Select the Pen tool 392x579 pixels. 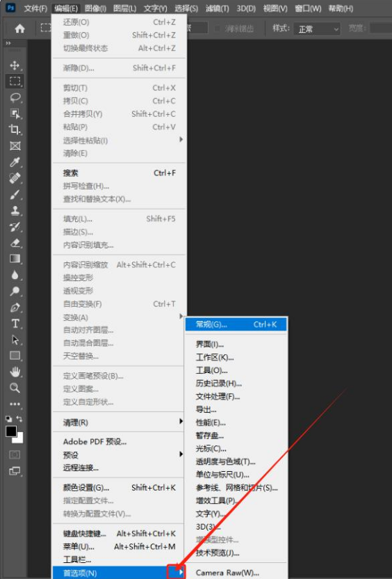pyautogui.click(x=15, y=308)
